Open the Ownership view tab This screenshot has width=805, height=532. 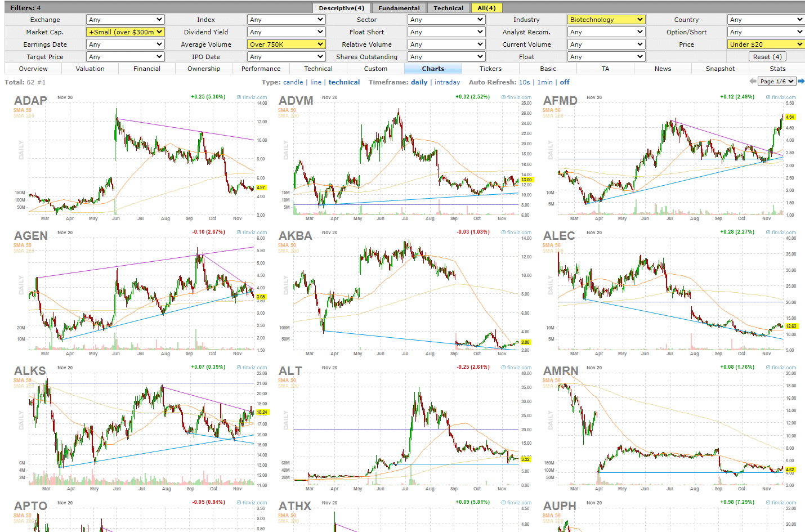pyautogui.click(x=204, y=69)
